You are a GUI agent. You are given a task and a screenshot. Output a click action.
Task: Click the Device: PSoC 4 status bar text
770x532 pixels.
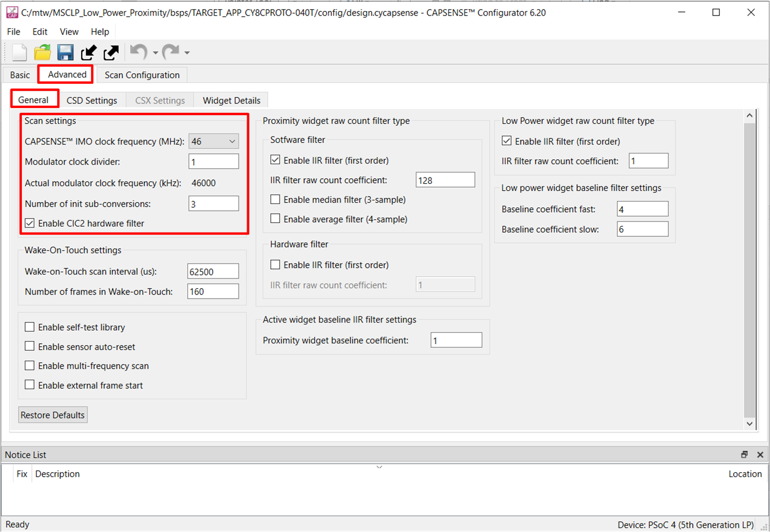pyautogui.click(x=685, y=524)
